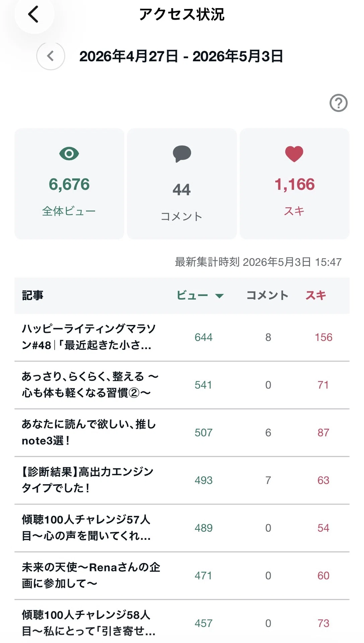
Task: Open article あっさり、らくらく、整える
Action: pos(182,385)
